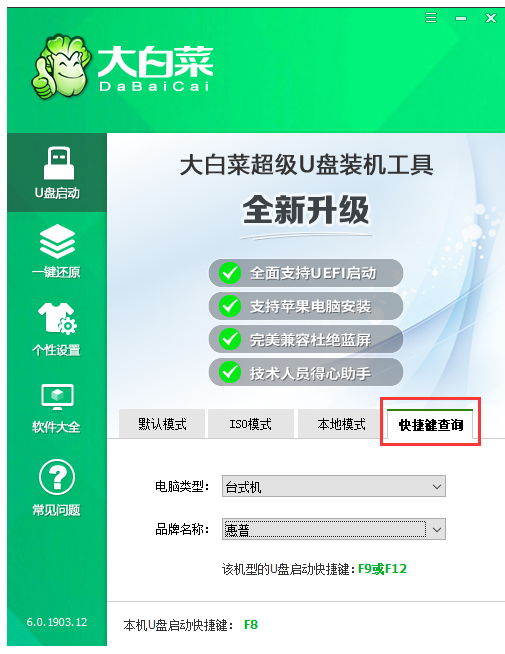This screenshot has height=654, width=505.
Task: Expand the 电脑类型 dropdown arrow
Action: tap(437, 486)
